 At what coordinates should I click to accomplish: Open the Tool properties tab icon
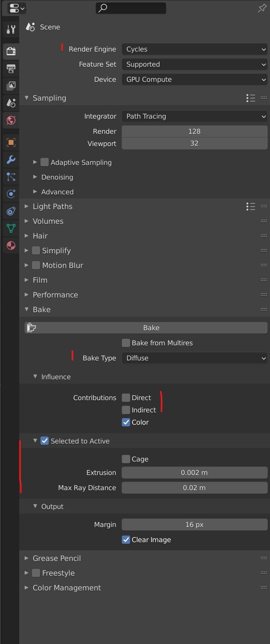tap(11, 29)
